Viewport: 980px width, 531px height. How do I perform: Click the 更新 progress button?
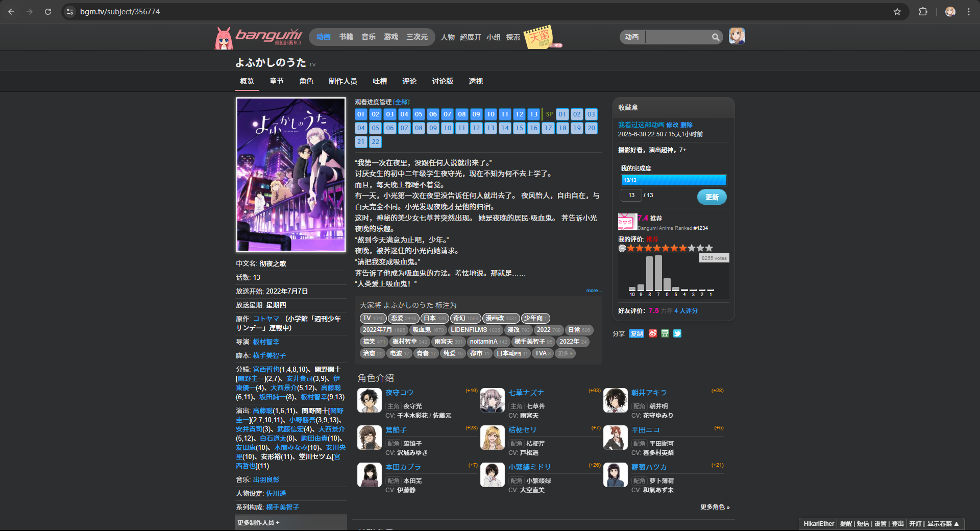[x=712, y=197]
